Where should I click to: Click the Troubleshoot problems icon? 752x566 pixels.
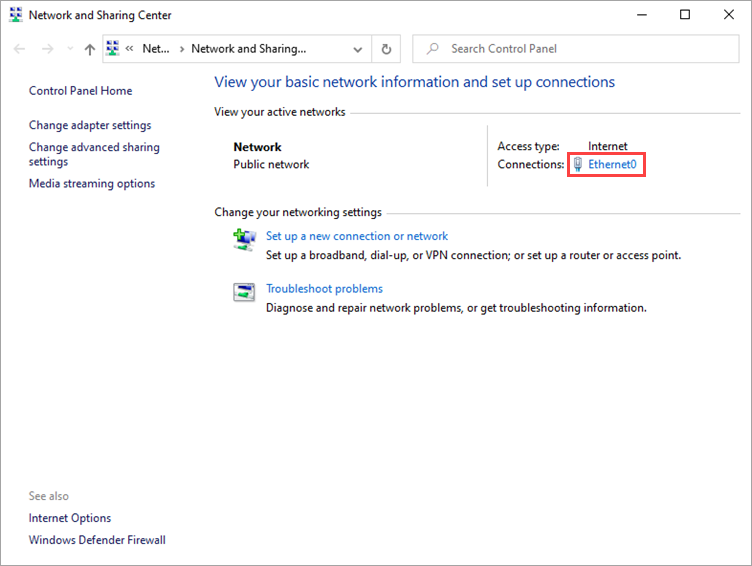point(244,292)
